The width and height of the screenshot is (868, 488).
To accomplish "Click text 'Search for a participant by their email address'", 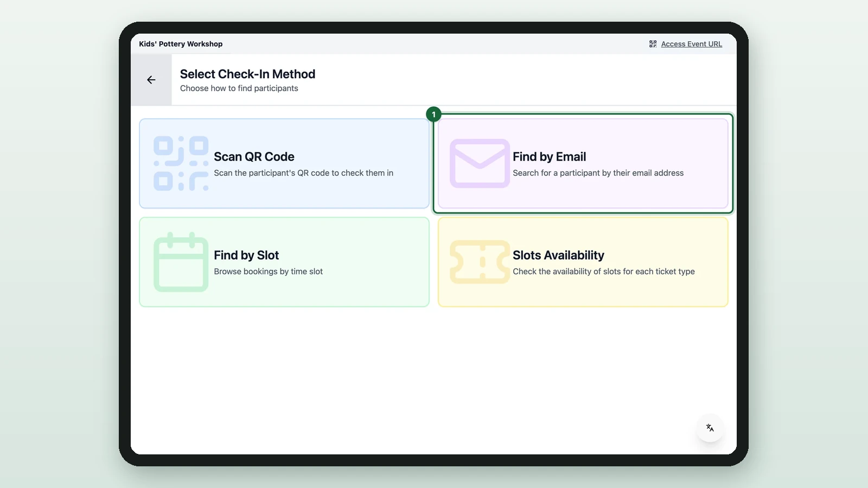I will point(598,173).
